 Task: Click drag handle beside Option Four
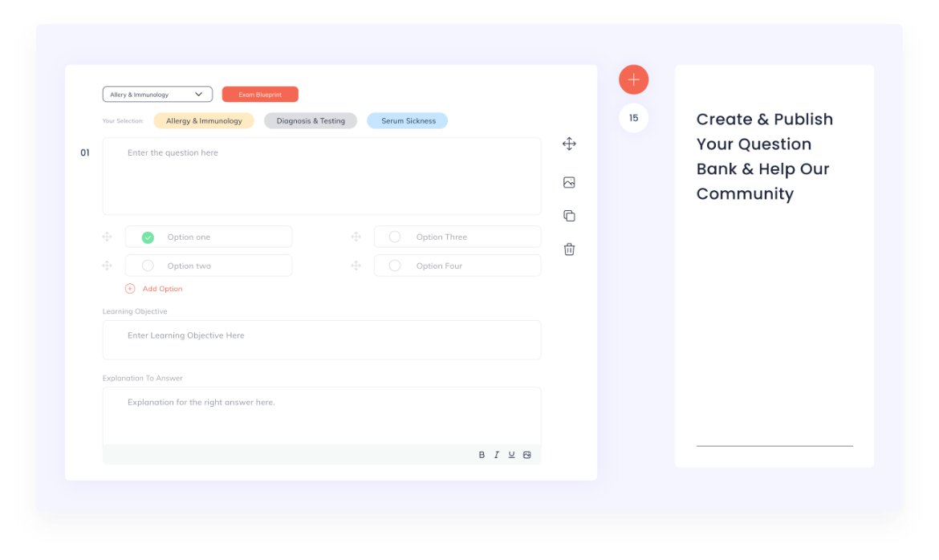tap(356, 266)
